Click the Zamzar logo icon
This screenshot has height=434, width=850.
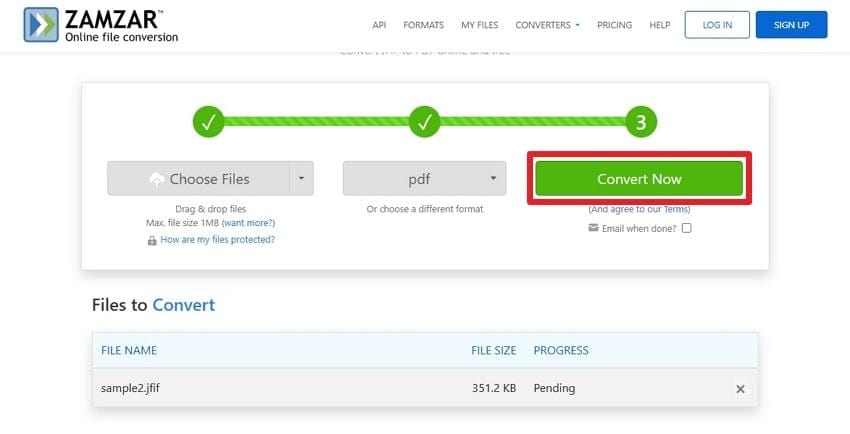click(41, 24)
